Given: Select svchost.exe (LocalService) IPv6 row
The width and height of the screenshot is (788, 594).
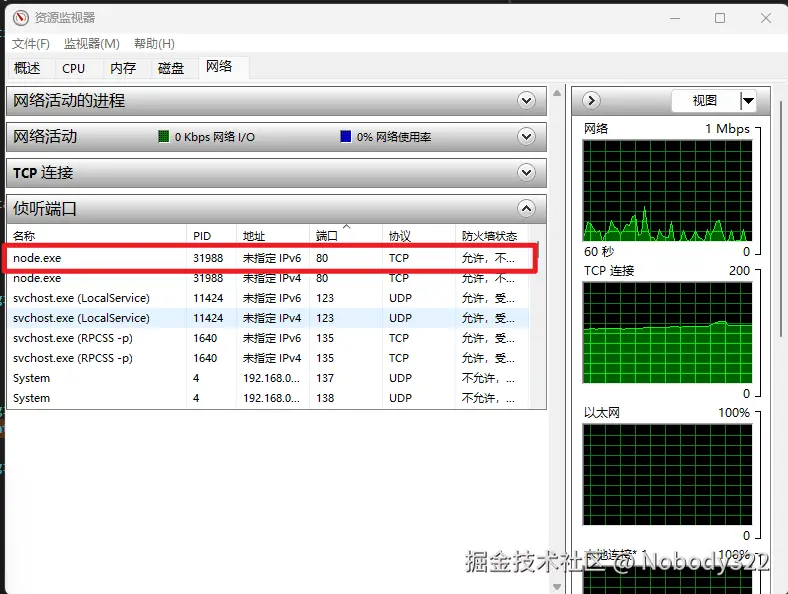Looking at the screenshot, I should tap(268, 298).
